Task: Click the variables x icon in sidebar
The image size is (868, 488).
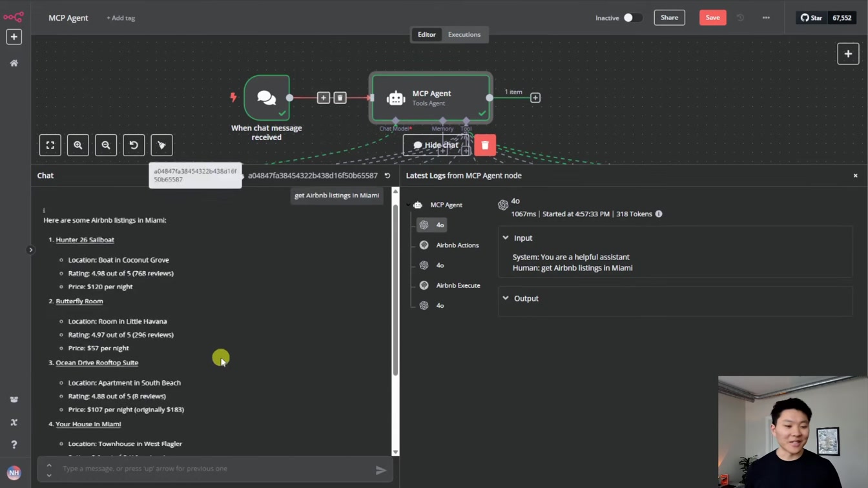Action: 14,422
